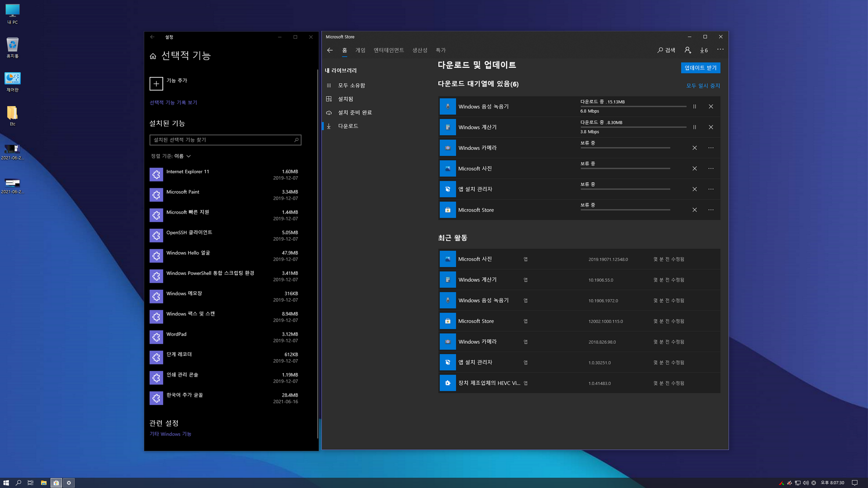Image resolution: width=868 pixels, height=488 pixels.
Task: Open more options for 앱 설치 관리자 in queue
Action: point(711,189)
